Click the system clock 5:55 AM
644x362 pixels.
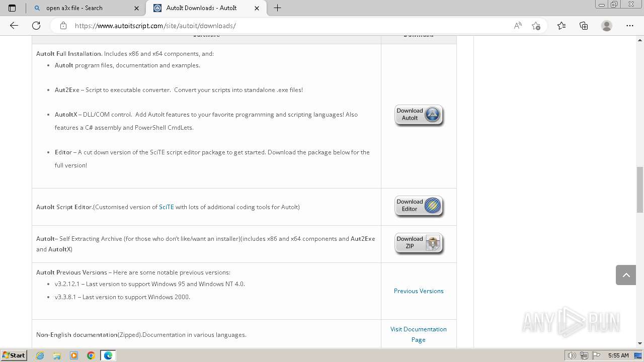coord(618,355)
